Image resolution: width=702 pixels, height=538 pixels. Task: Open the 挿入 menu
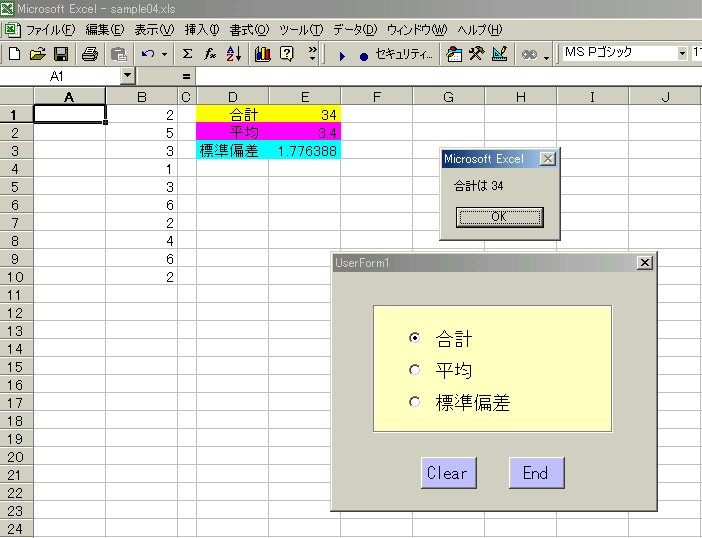coord(203,30)
